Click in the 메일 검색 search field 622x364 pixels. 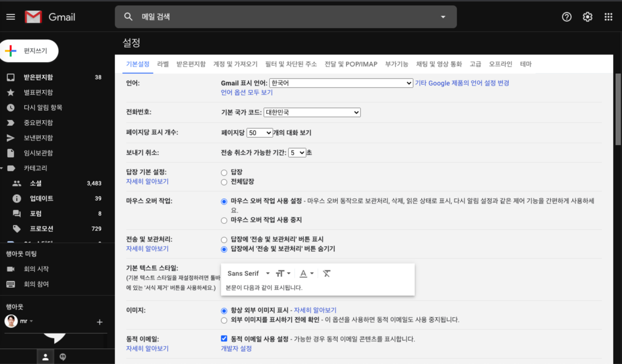coord(286,17)
